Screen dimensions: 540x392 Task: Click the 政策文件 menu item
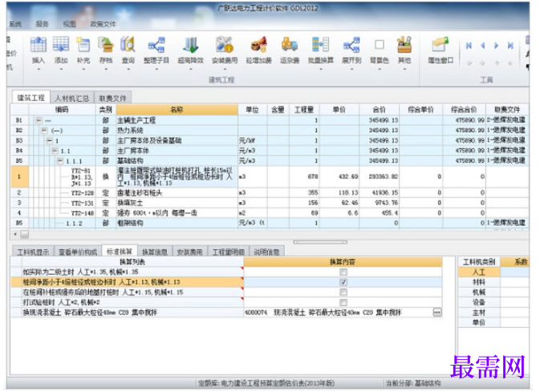[x=103, y=24]
